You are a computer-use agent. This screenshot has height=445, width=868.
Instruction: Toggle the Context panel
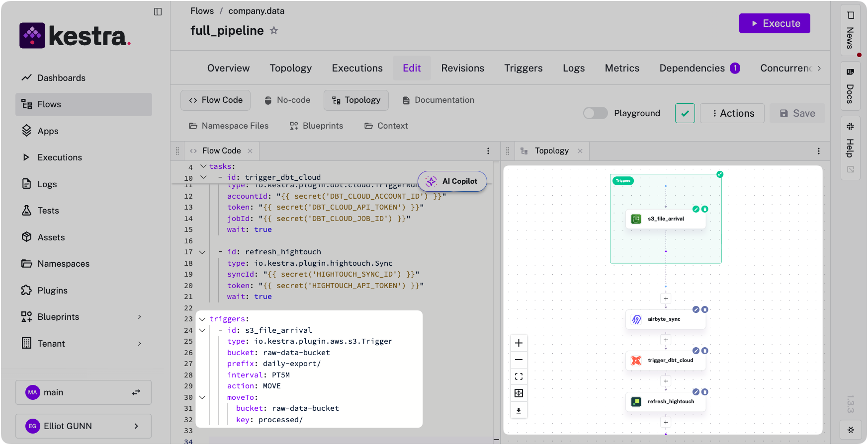coord(386,126)
